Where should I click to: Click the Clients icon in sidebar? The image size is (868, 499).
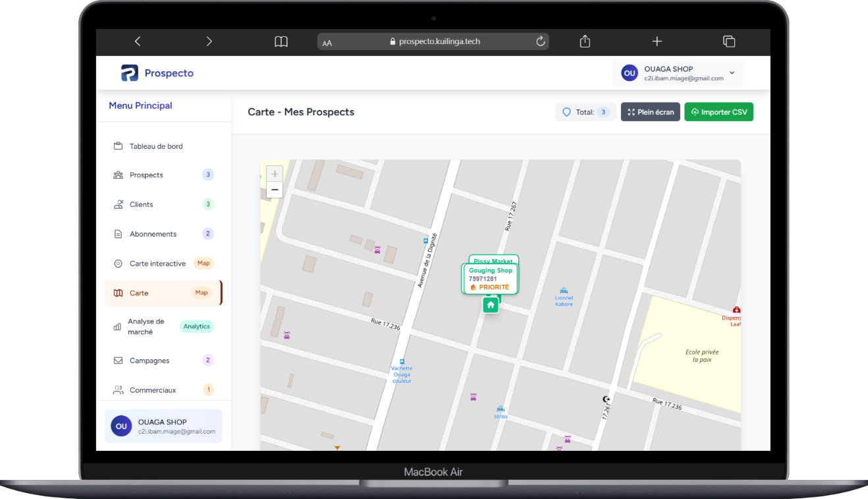(119, 204)
